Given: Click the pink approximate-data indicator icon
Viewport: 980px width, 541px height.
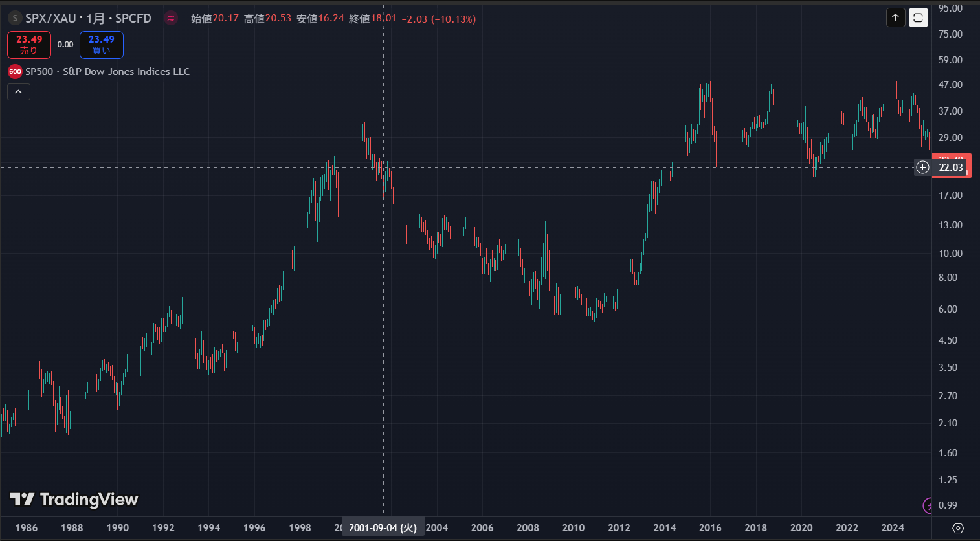Looking at the screenshot, I should coord(171,18).
